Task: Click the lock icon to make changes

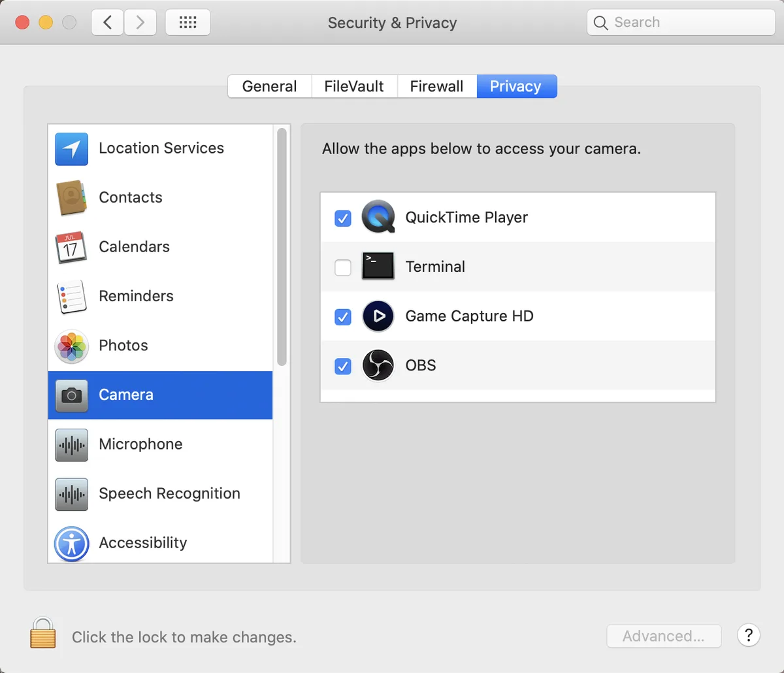Action: (43, 633)
